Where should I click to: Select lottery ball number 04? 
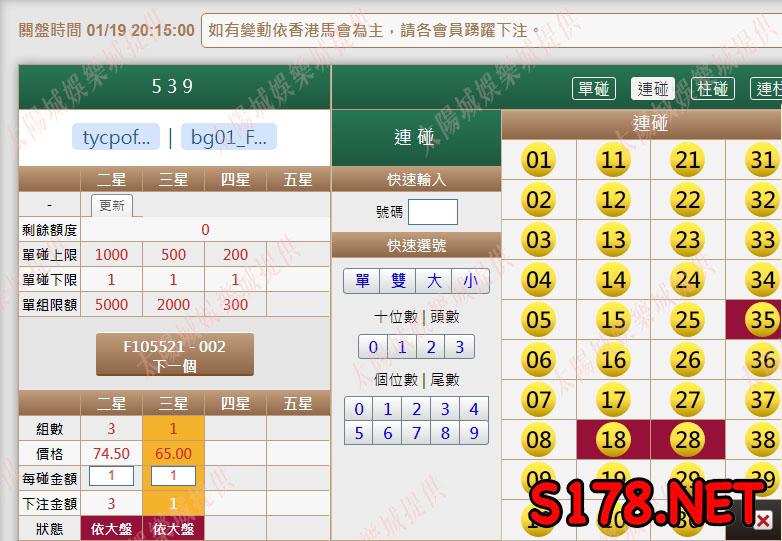538,280
